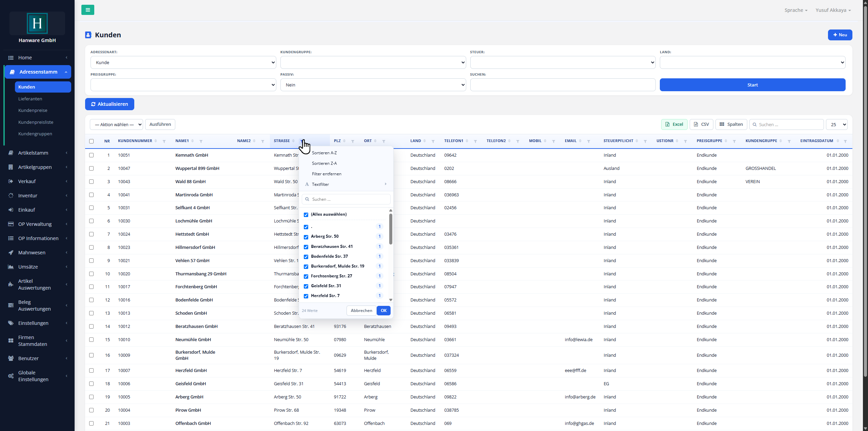Open Lieferanten in the sidebar

(30, 99)
